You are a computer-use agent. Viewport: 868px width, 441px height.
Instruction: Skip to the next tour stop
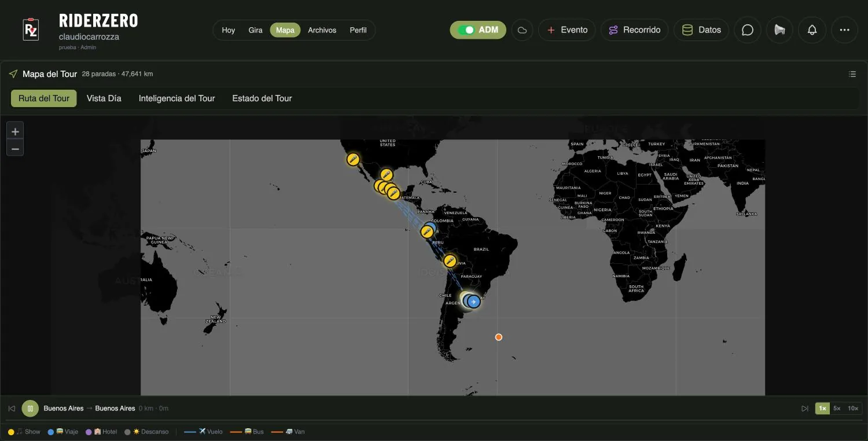pyautogui.click(x=805, y=409)
